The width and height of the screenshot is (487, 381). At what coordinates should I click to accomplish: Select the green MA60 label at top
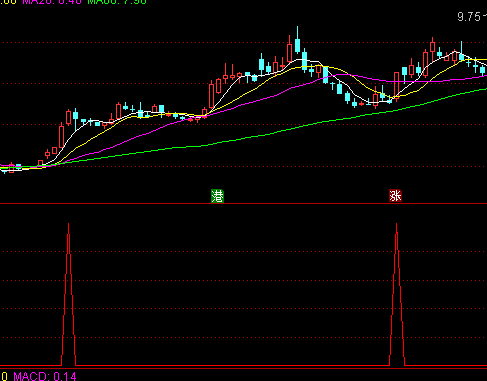coord(117,2)
